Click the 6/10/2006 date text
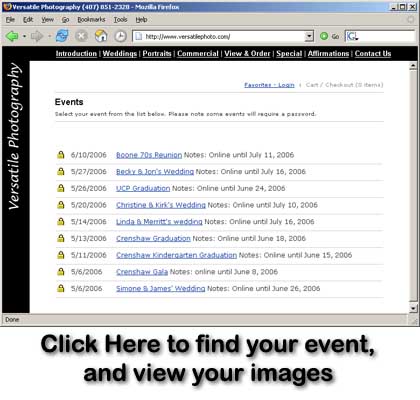This screenshot has height=400, width=420. click(x=89, y=155)
